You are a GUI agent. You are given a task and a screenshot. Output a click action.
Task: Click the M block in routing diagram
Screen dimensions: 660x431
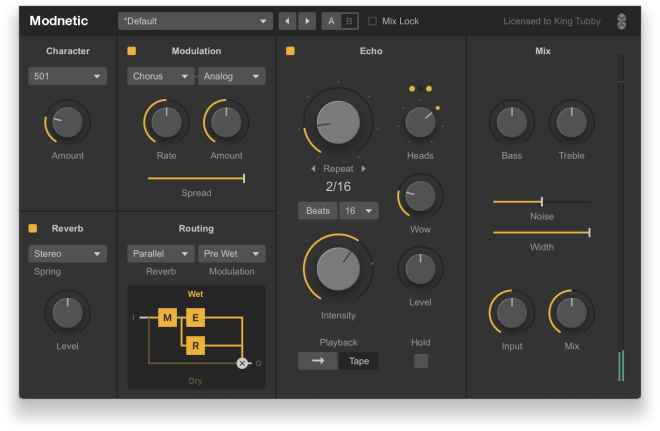tap(168, 317)
